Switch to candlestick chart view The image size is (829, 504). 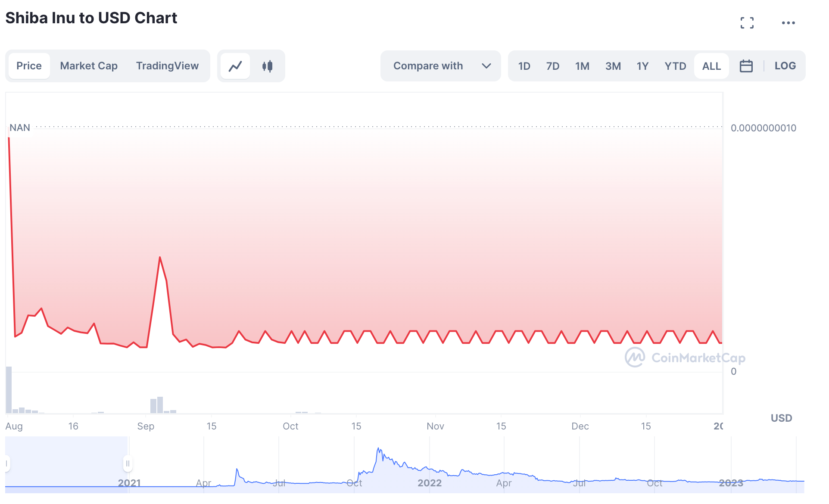tap(267, 66)
